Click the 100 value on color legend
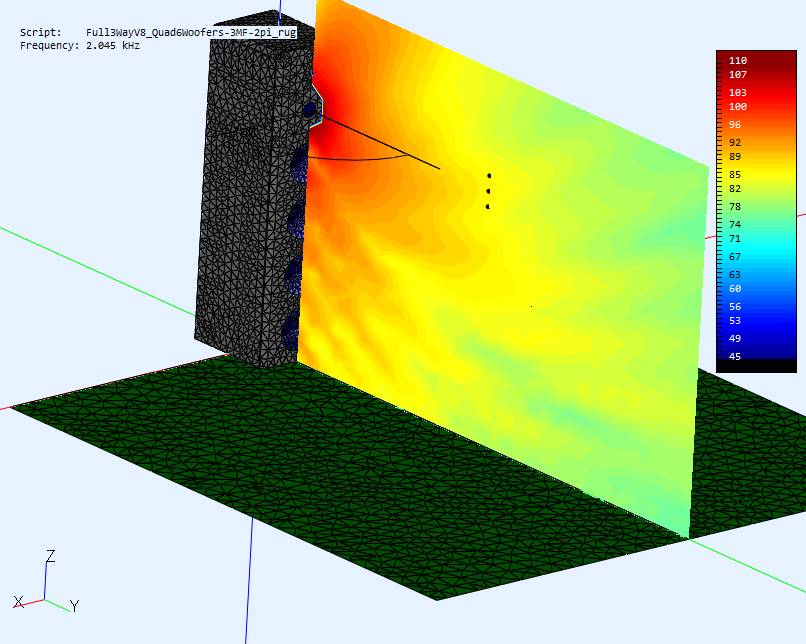The width and height of the screenshot is (806, 644). (x=738, y=107)
